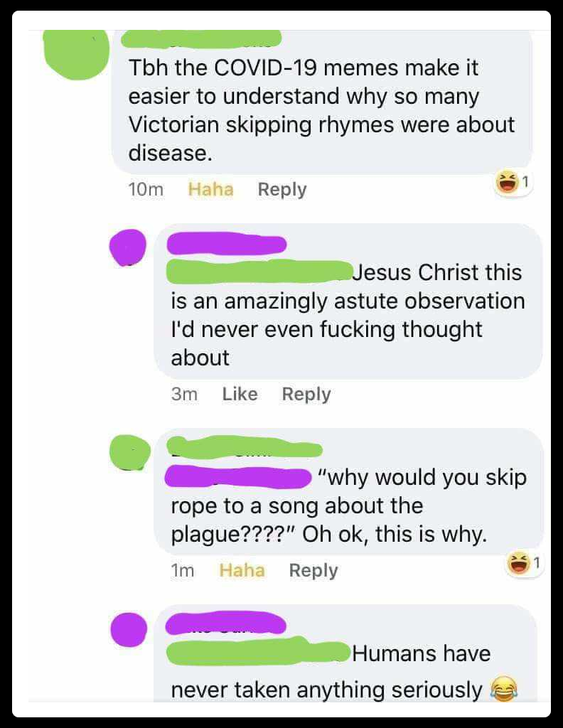Open the purple avatar beside the Humans have reply
The width and height of the screenshot is (563, 728).
click(129, 630)
